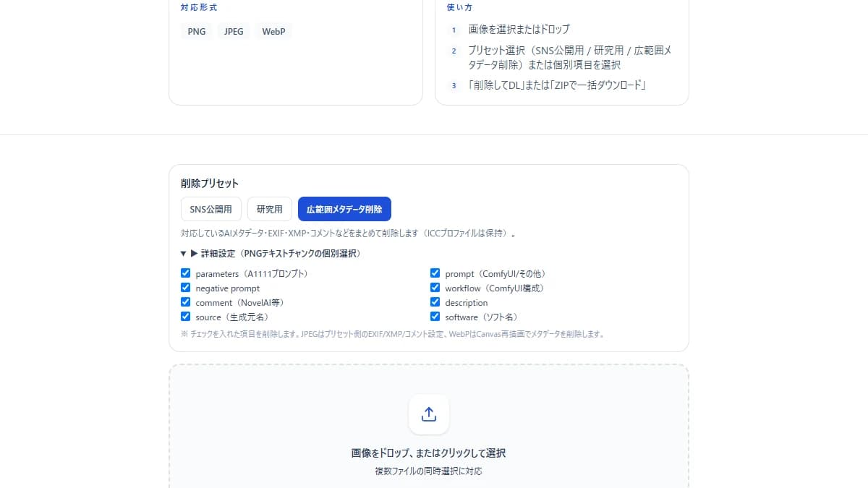Click the ICCプロファイルは保持 description line
868x488 pixels.
click(x=350, y=234)
